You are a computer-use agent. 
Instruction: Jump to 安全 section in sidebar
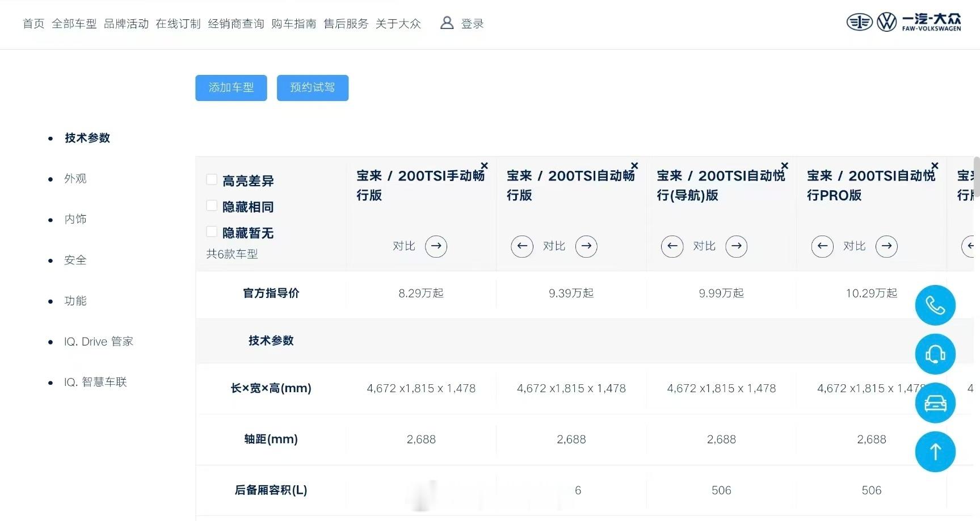[75, 260]
